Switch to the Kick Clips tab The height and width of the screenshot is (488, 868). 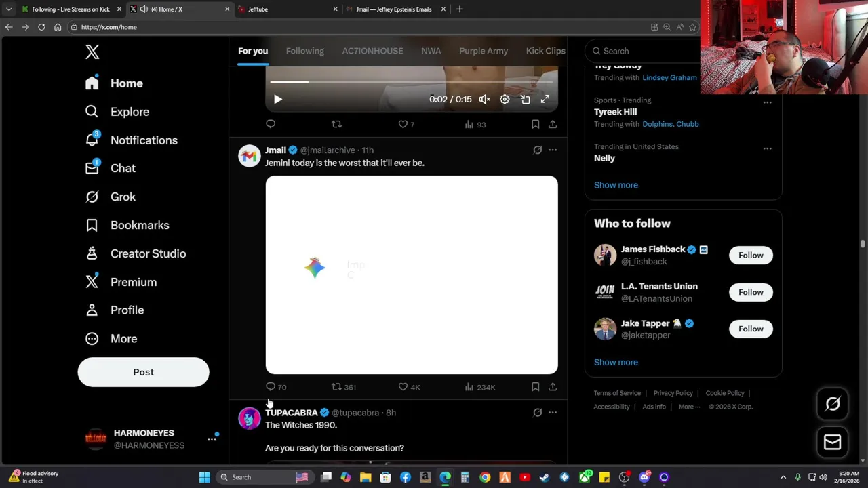(x=546, y=51)
